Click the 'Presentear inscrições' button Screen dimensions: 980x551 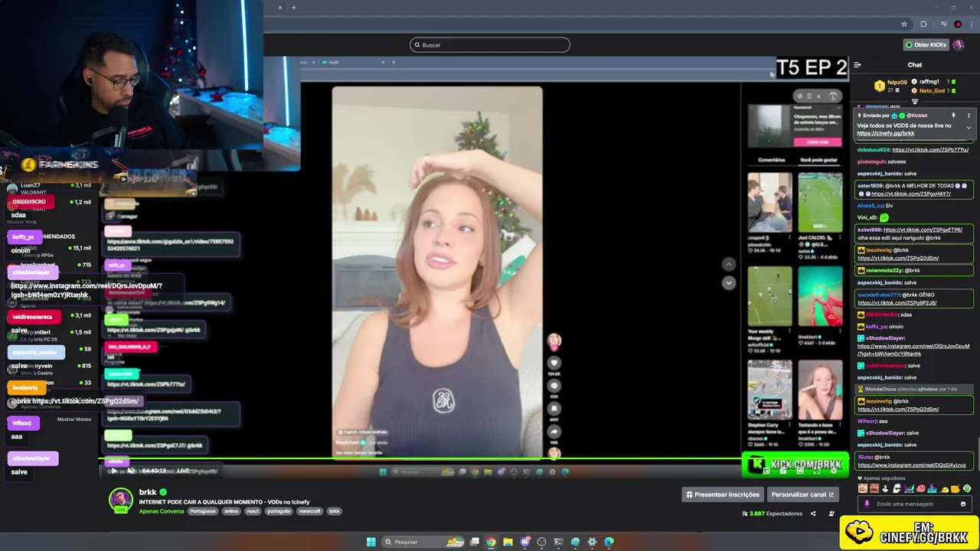[x=723, y=494]
